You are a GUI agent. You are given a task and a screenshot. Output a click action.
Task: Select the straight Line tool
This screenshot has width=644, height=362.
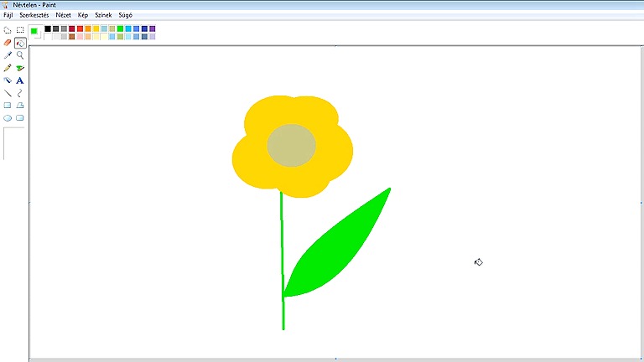[8, 93]
